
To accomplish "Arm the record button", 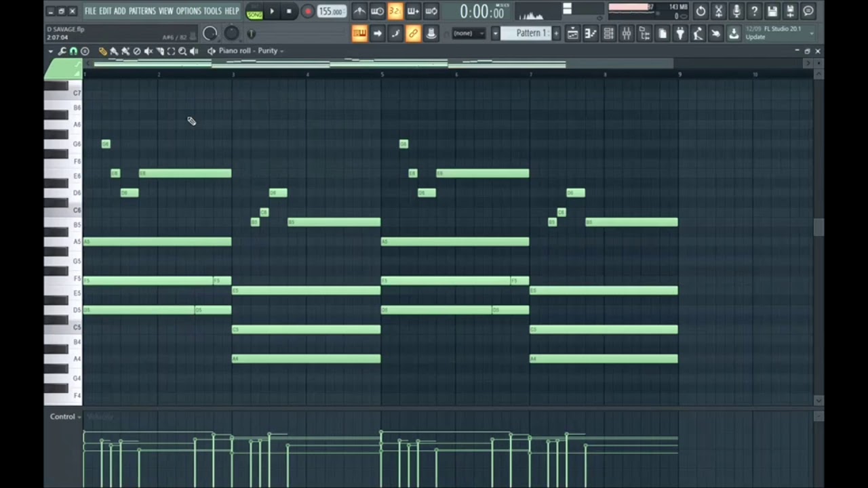I will (x=308, y=12).
